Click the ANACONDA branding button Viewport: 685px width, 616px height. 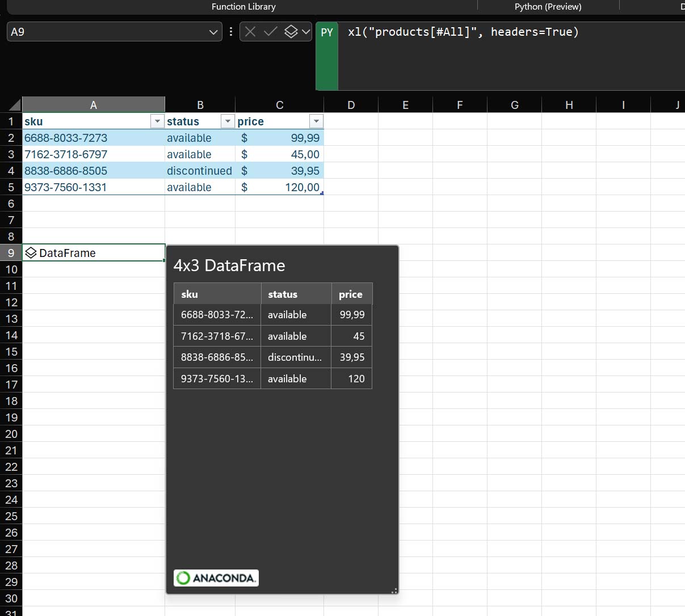216,577
